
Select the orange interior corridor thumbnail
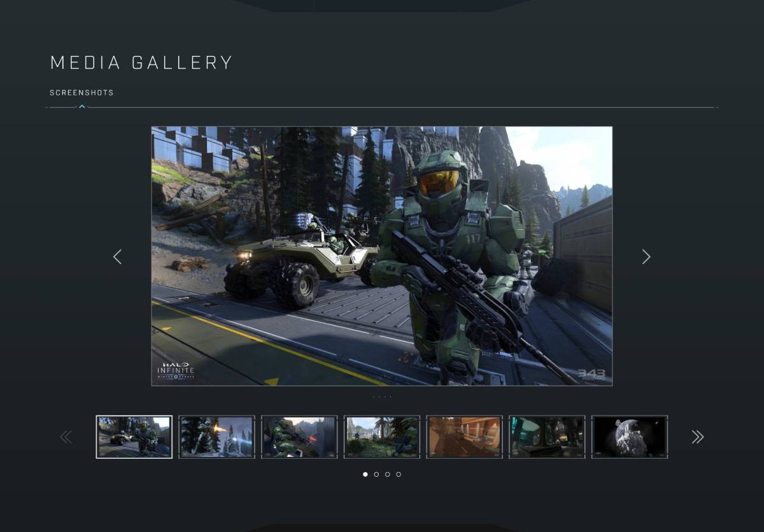click(x=465, y=437)
